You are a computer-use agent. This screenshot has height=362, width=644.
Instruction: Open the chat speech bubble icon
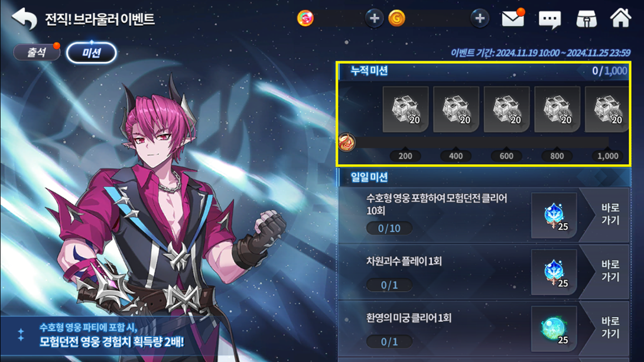coord(549,19)
